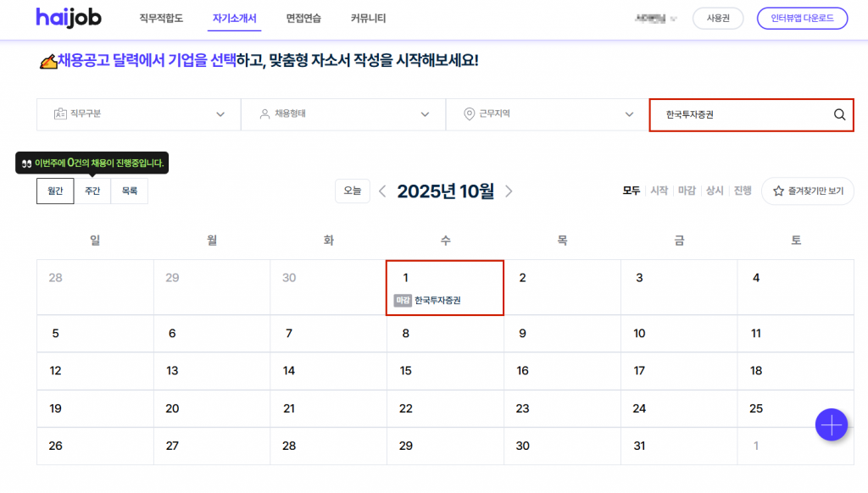The image size is (868, 493).
Task: Click the 근무지역 location pin icon
Action: (x=469, y=114)
